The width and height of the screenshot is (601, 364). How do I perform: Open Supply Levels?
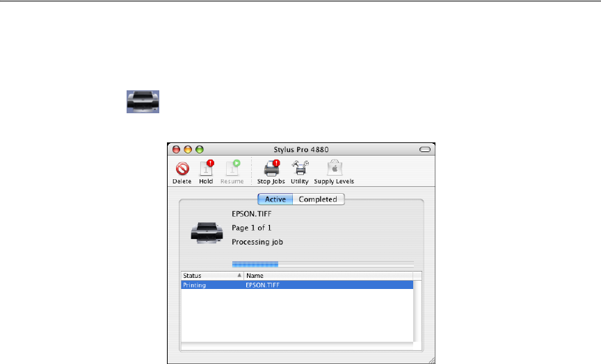334,168
